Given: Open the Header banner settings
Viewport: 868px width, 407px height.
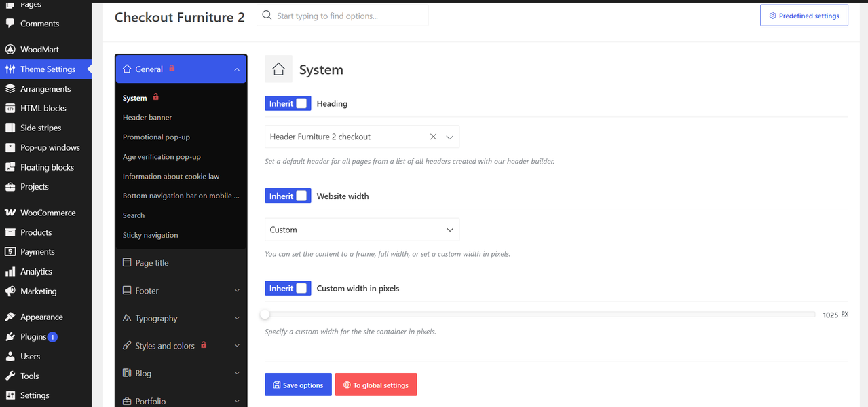Looking at the screenshot, I should pyautogui.click(x=147, y=118).
